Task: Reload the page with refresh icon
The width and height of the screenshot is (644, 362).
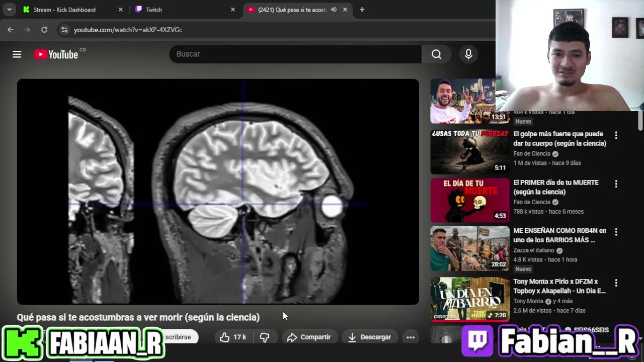Action: tap(44, 30)
